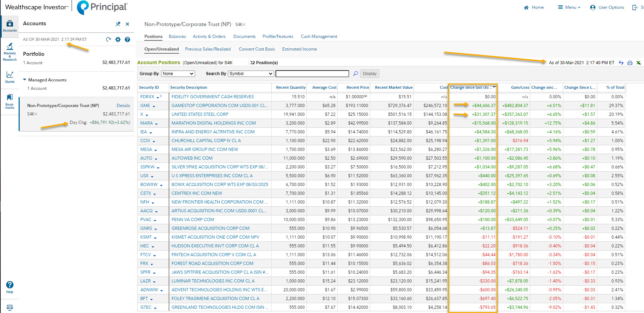Go to Home in top navigation
This screenshot has width=644, height=313.
534,7
